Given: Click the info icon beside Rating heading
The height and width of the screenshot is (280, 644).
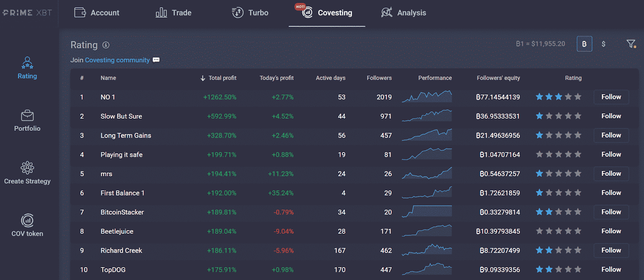Looking at the screenshot, I should click(106, 45).
